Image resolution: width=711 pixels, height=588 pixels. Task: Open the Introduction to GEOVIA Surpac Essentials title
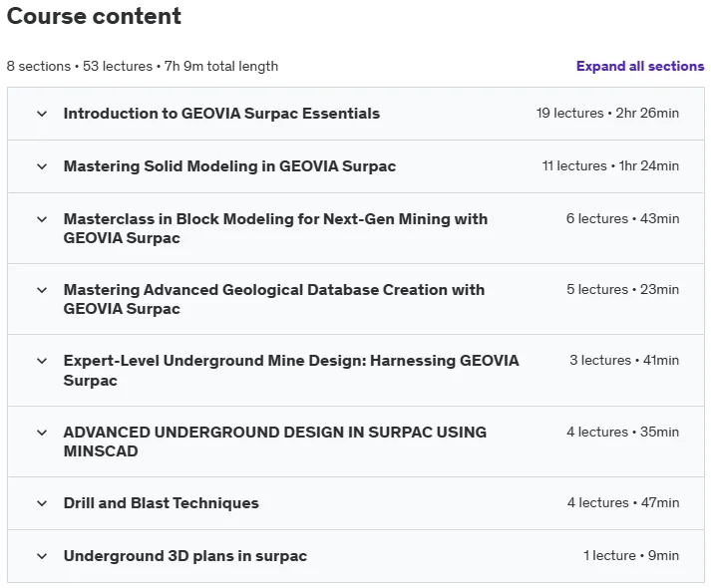(x=221, y=114)
